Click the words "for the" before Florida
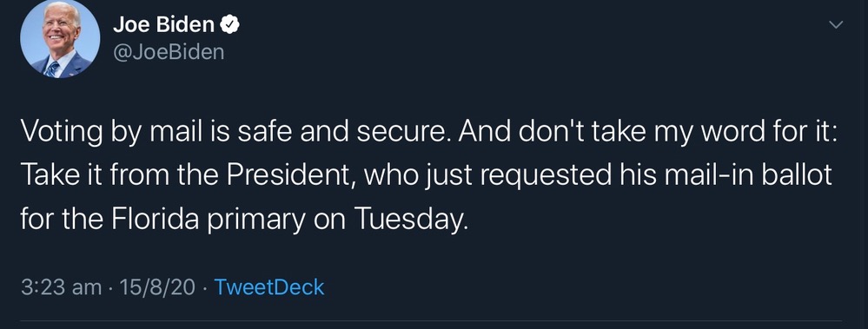The height and width of the screenshot is (329, 868). 63,220
